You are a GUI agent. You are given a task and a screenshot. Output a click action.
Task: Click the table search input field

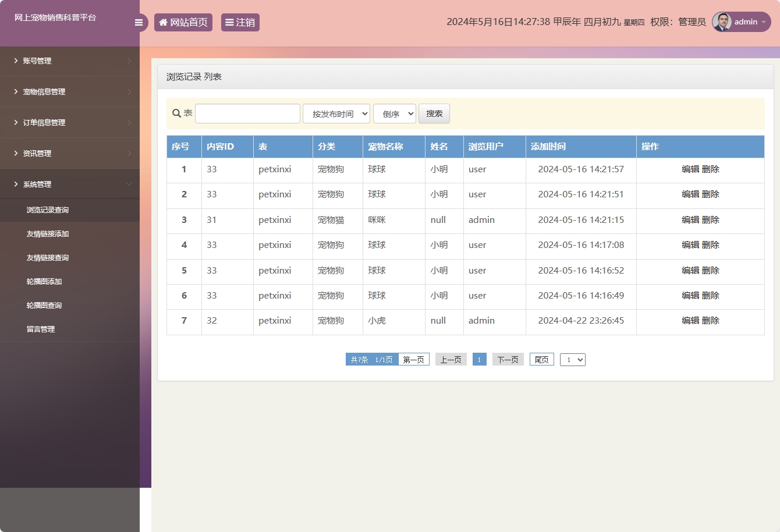247,113
